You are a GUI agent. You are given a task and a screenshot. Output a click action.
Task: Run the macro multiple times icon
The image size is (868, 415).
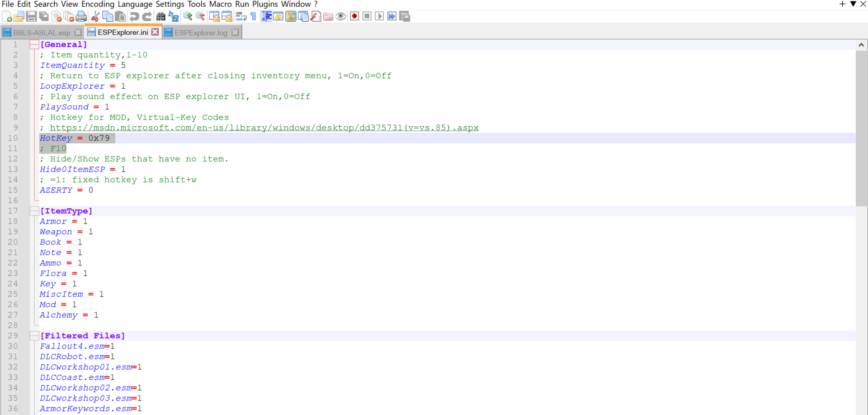[x=392, y=17]
